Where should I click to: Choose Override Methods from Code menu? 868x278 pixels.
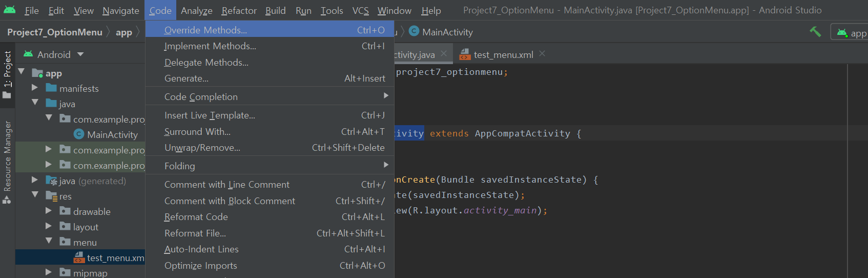coord(270,30)
